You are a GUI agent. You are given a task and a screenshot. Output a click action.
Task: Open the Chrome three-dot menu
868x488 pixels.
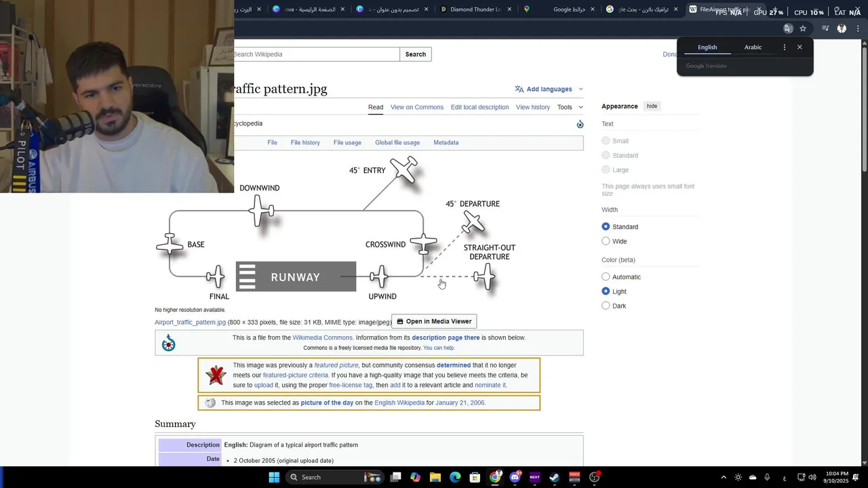click(x=858, y=28)
